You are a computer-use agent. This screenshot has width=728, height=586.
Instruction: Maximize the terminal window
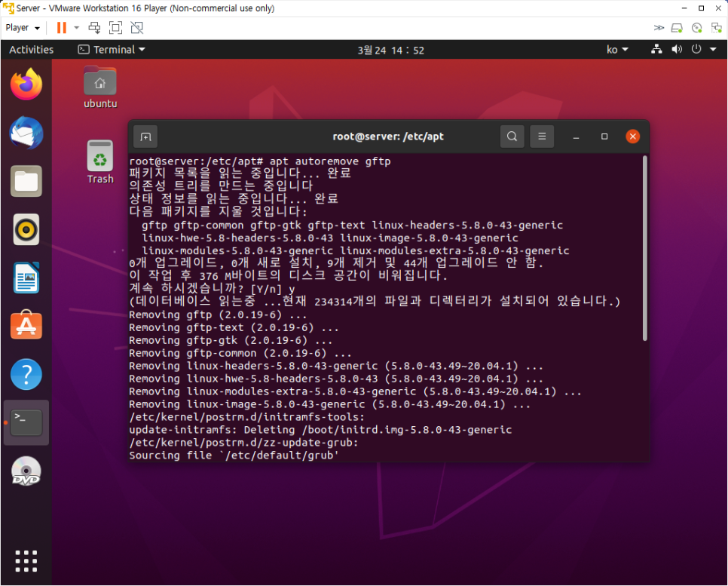pos(604,137)
